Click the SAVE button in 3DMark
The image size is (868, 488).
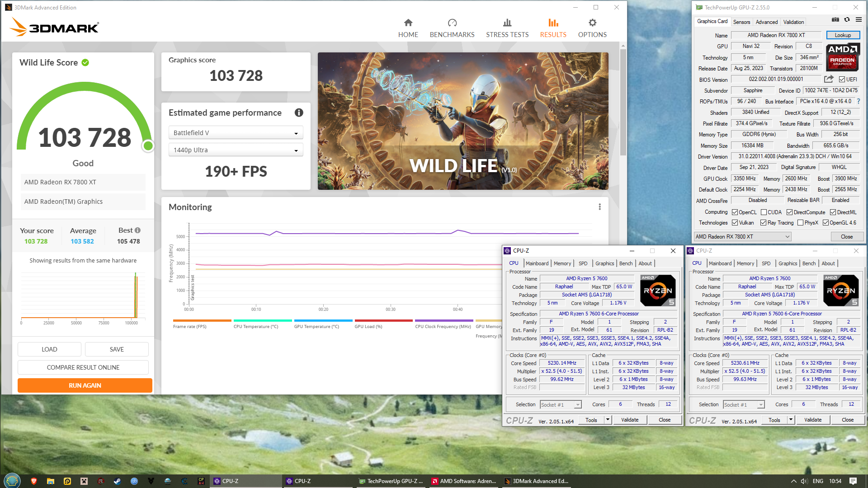pyautogui.click(x=117, y=349)
